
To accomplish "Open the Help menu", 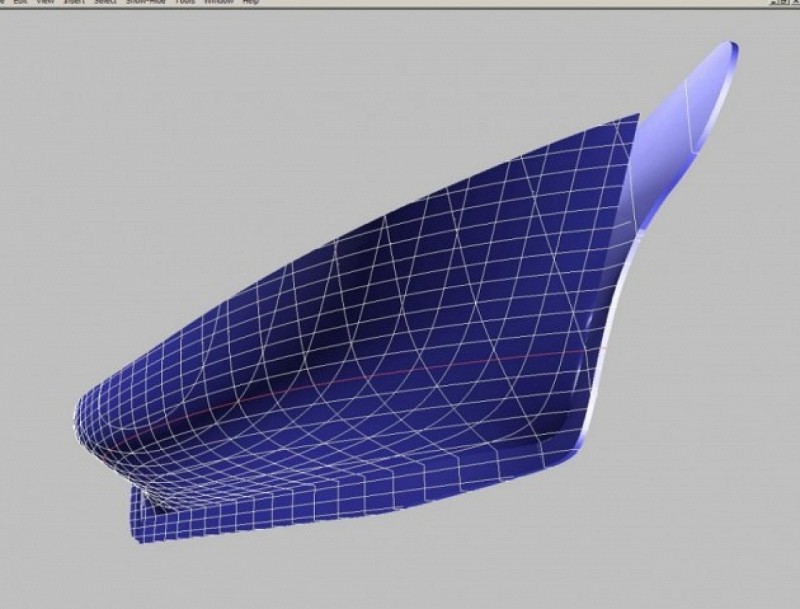I will point(251,3).
